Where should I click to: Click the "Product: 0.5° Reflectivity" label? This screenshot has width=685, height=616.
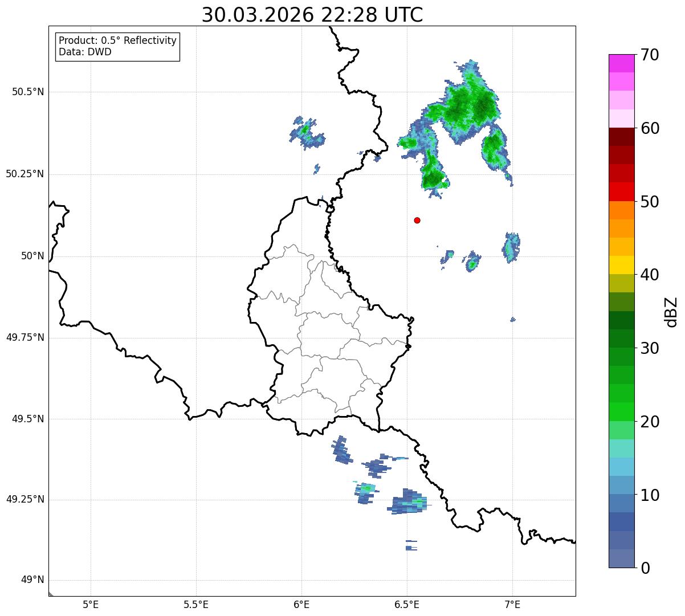click(117, 40)
